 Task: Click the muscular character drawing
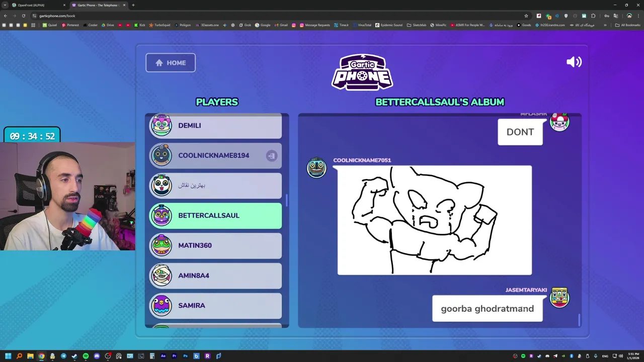click(435, 220)
